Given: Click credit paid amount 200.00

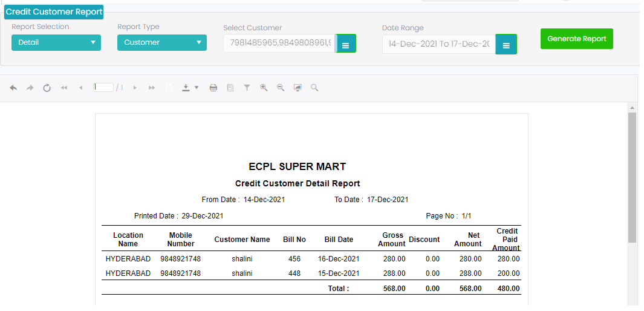Looking at the screenshot, I should (x=509, y=273).
